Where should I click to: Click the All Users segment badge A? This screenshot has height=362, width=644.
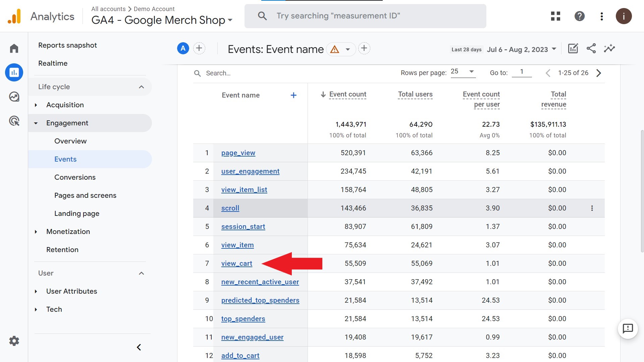183,49
